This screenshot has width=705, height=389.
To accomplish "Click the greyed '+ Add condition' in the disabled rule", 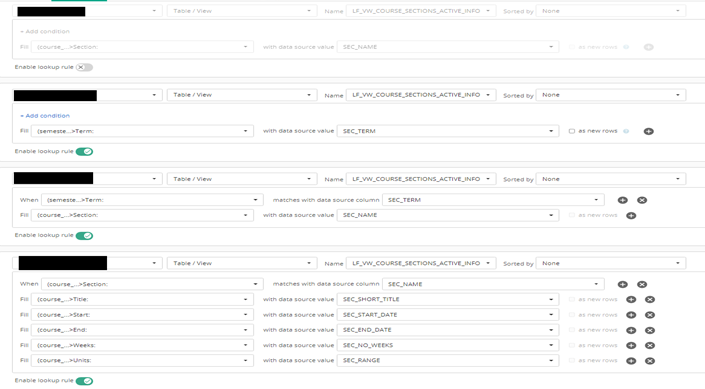I will tap(45, 31).
